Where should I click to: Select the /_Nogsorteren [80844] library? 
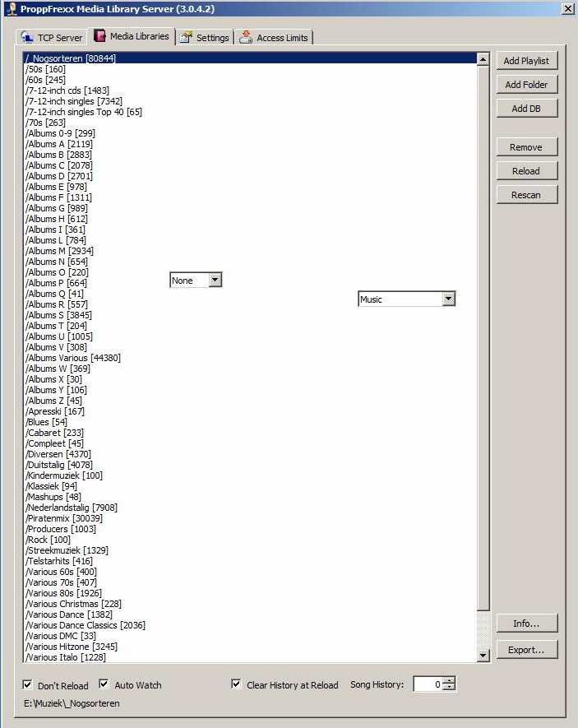[x=250, y=58]
